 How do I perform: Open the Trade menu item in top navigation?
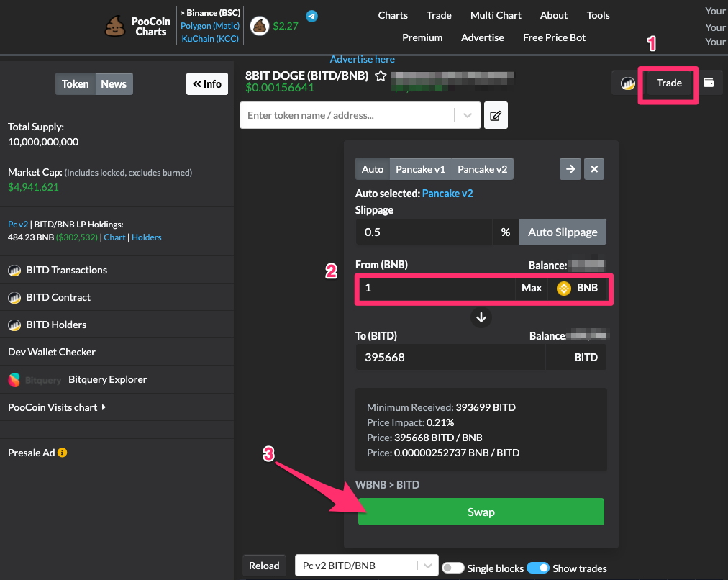tap(439, 15)
